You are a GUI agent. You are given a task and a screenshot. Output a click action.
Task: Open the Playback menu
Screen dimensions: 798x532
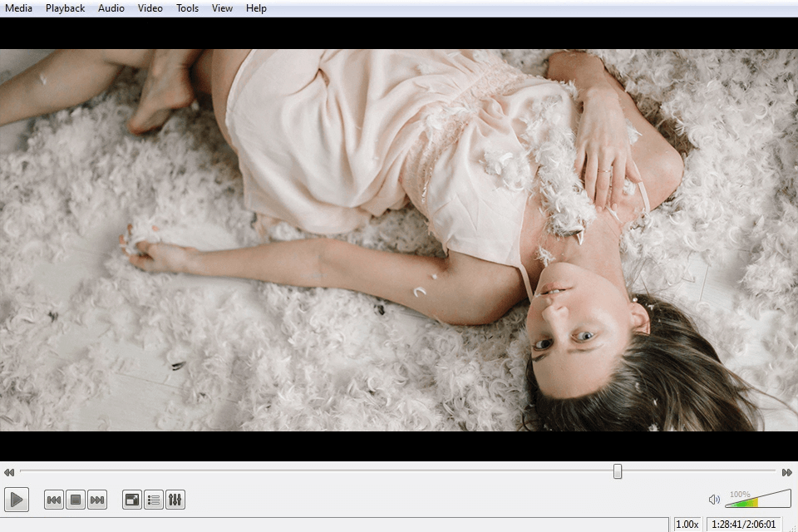pyautogui.click(x=65, y=8)
